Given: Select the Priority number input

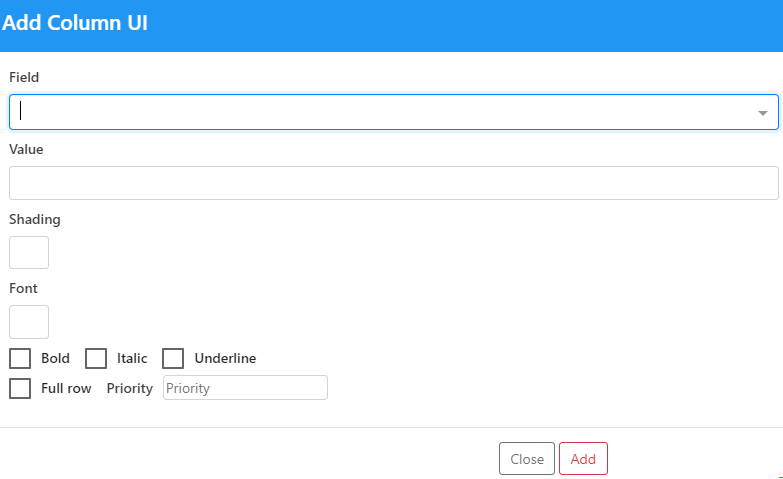Looking at the screenshot, I should point(245,388).
